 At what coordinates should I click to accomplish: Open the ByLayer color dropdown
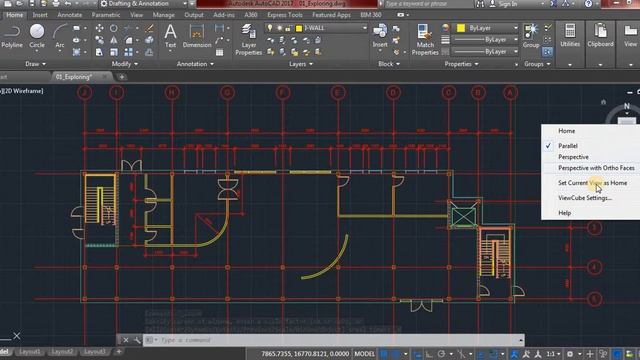coord(516,28)
